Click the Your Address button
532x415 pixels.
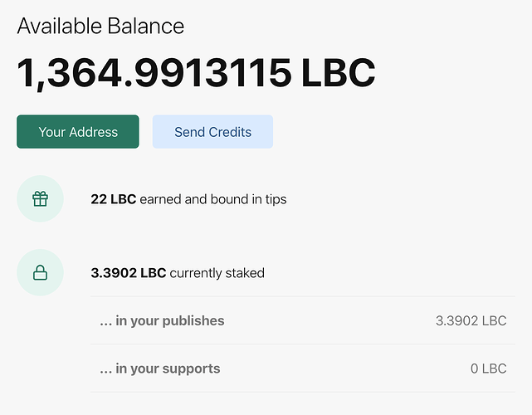[78, 132]
